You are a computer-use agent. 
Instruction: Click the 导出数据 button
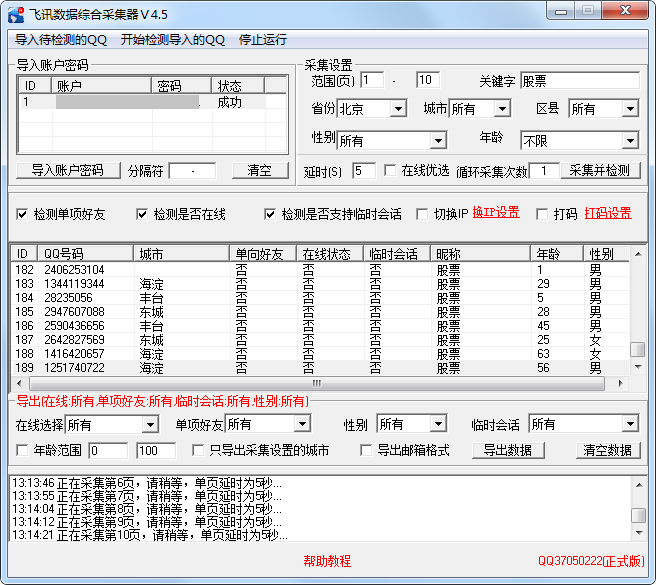click(507, 450)
